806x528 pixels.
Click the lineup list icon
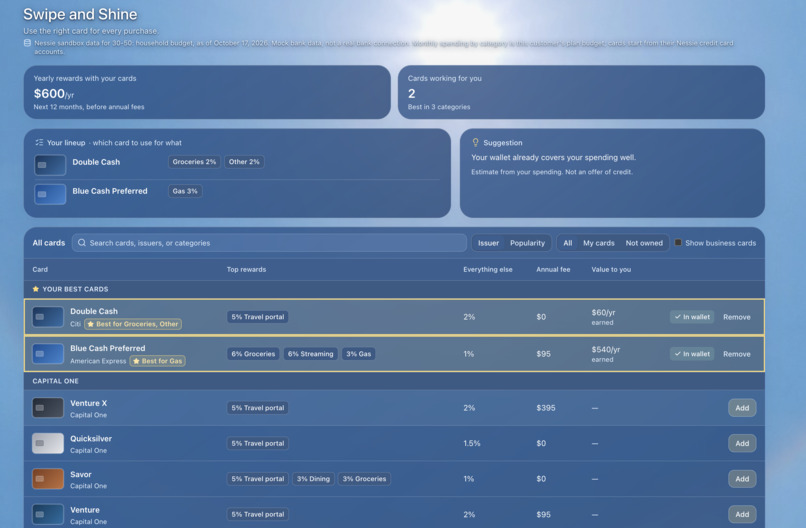click(x=39, y=142)
